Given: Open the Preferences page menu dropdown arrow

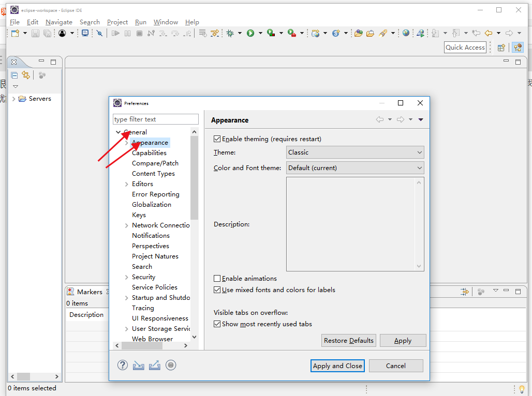Looking at the screenshot, I should click(421, 119).
